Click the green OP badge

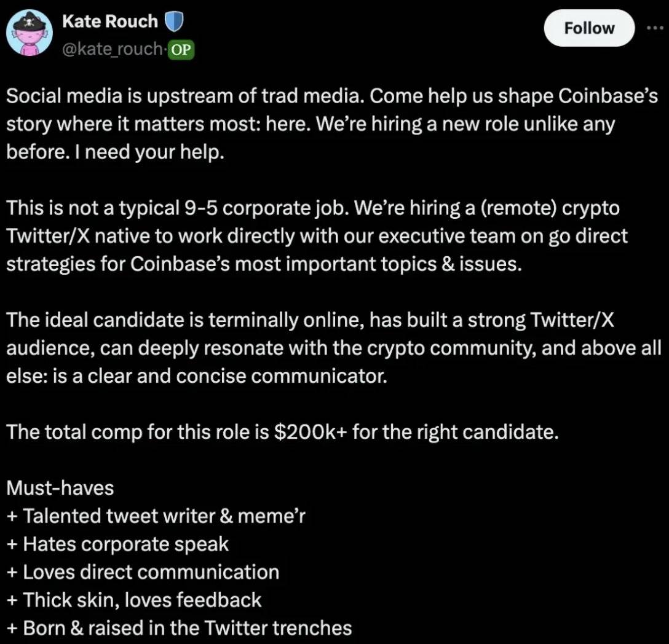[181, 49]
